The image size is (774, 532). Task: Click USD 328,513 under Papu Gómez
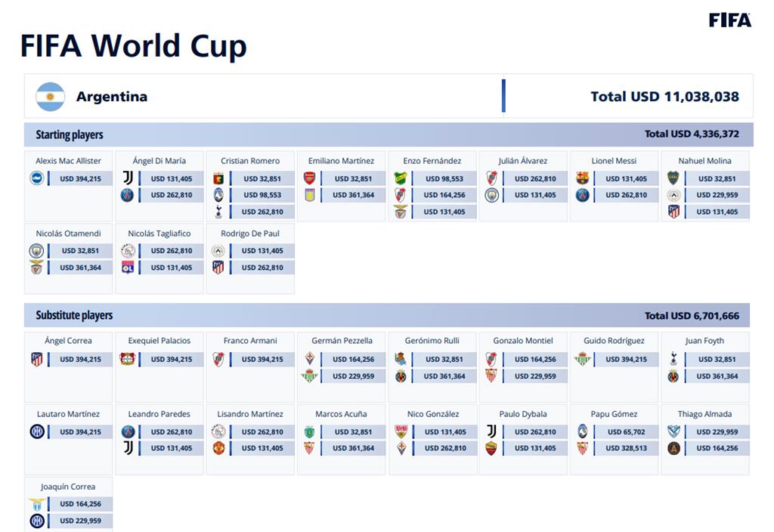click(x=626, y=448)
